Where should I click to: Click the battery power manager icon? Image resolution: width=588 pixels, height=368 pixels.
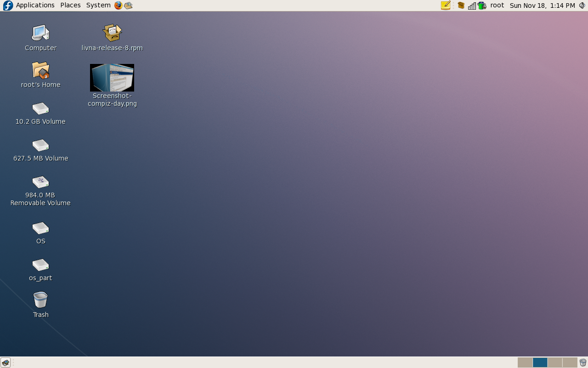482,6
